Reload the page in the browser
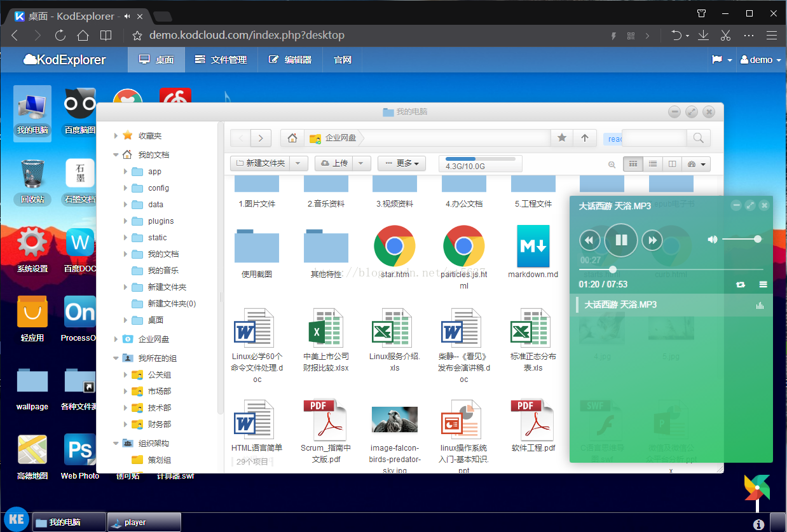 (x=60, y=36)
